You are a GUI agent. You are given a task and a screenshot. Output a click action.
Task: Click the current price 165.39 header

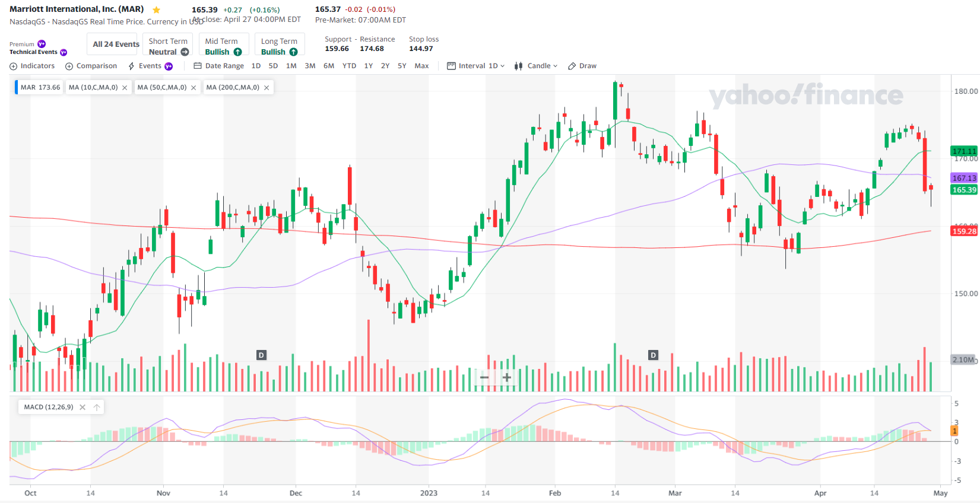click(205, 10)
